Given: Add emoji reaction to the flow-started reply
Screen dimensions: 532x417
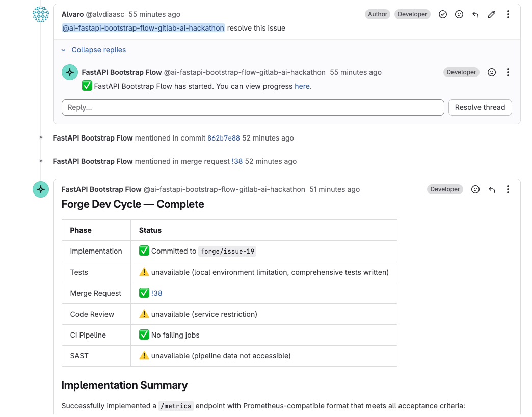Looking at the screenshot, I should [x=492, y=72].
